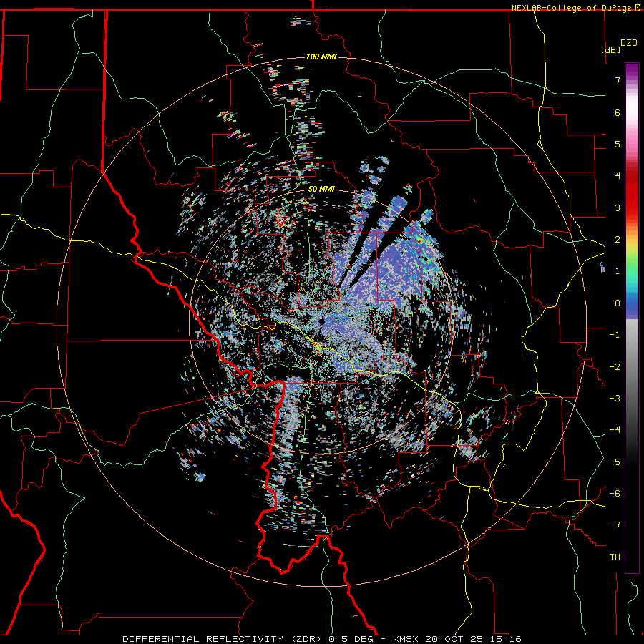Click the ZDR color scale bar
Screen dimensions: 644x644
(x=632, y=318)
